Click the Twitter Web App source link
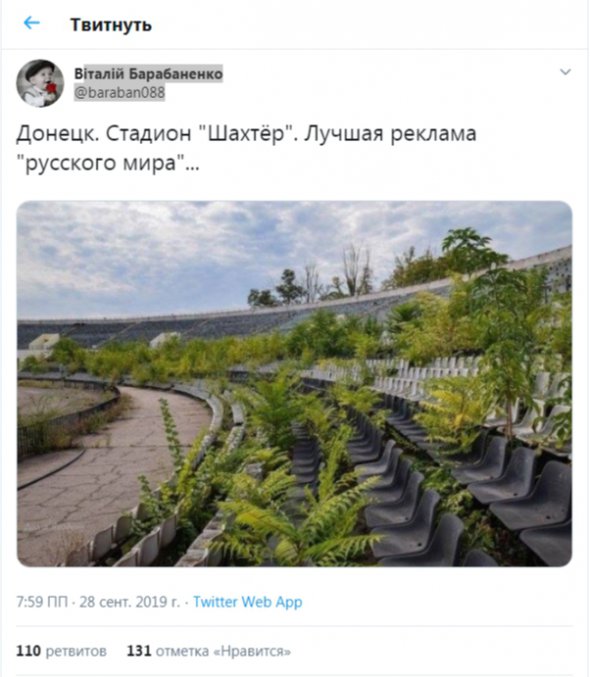Screen dimensions: 590x677 tap(247, 601)
